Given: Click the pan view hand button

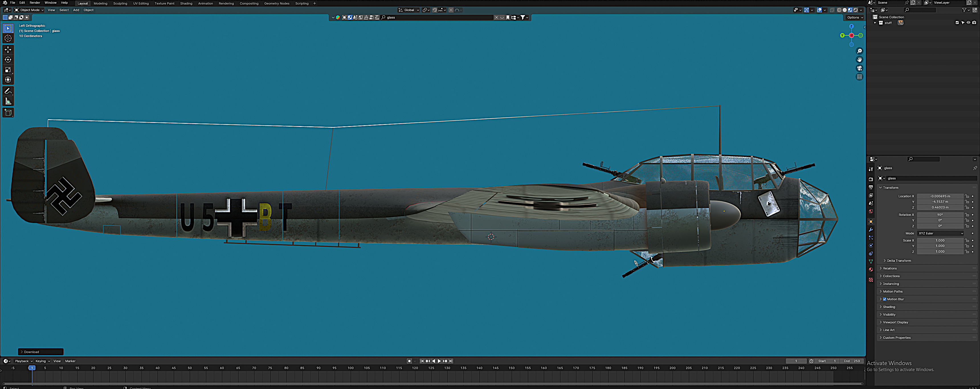Looking at the screenshot, I should (x=859, y=59).
